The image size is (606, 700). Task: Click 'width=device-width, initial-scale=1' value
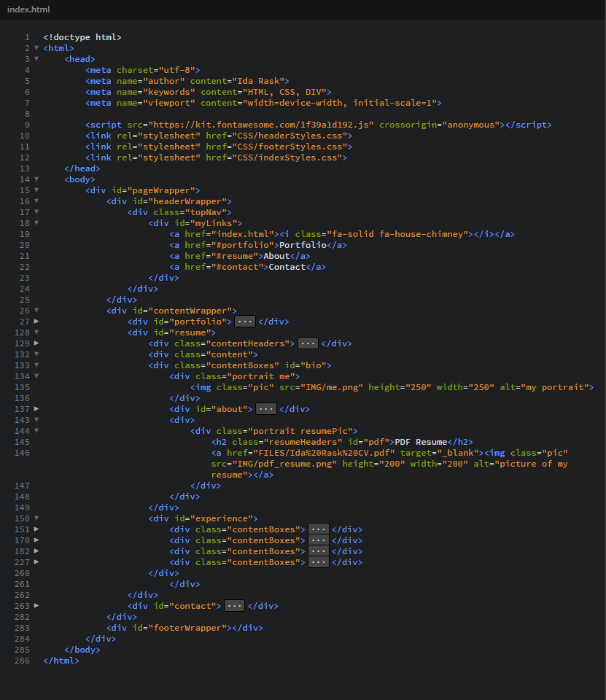tap(339, 103)
